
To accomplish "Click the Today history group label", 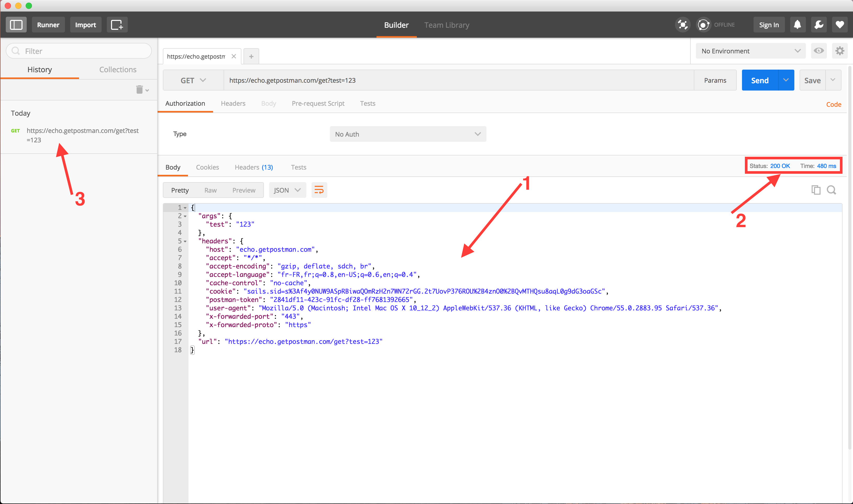I will point(20,113).
